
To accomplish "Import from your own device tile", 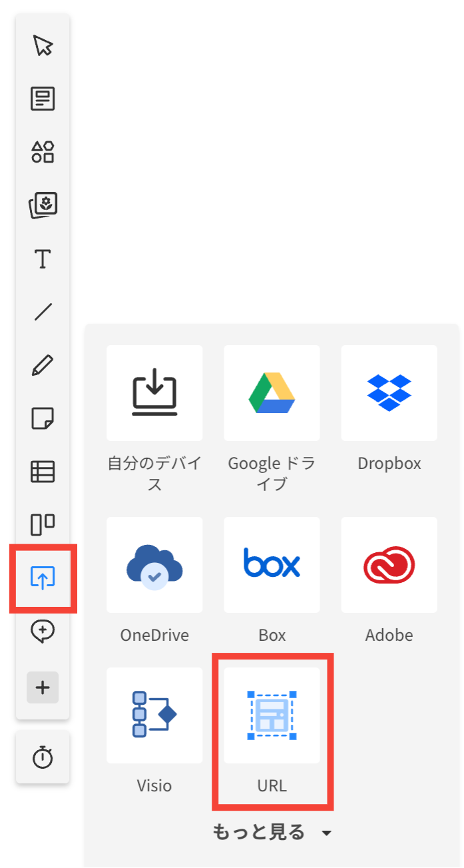I will click(x=154, y=393).
